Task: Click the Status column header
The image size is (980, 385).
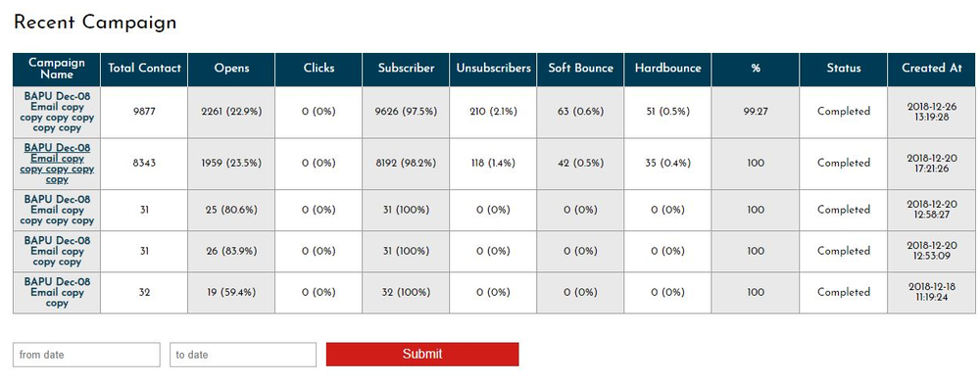Action: [x=844, y=69]
